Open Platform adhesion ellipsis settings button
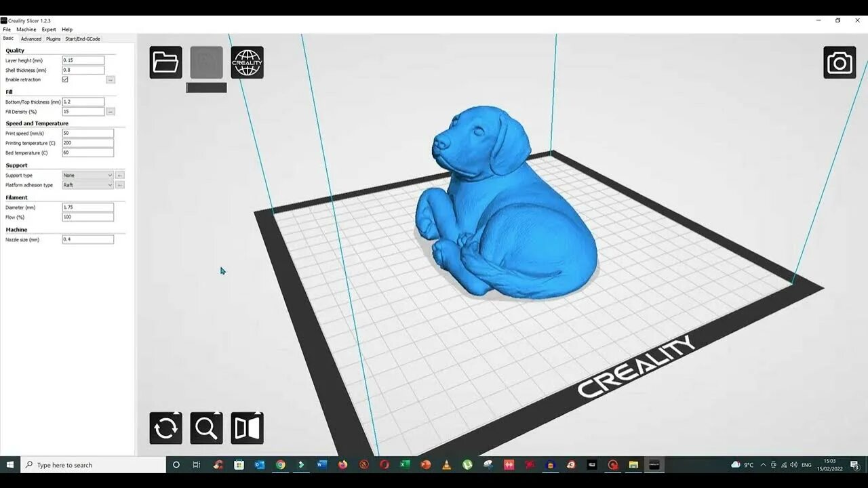Screen dimensions: 868x488 (x=120, y=185)
